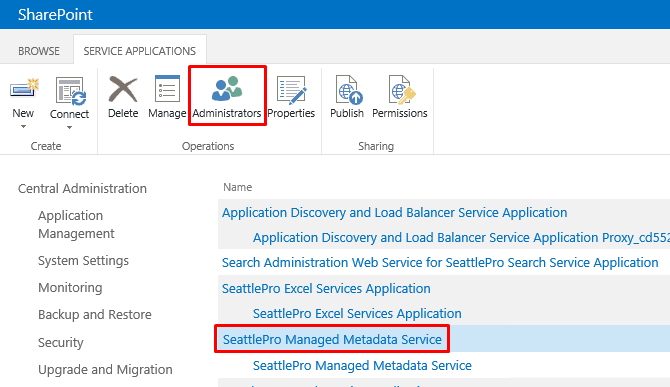670x387 pixels.
Task: Switch to the BROWSE tab
Action: [x=39, y=51]
